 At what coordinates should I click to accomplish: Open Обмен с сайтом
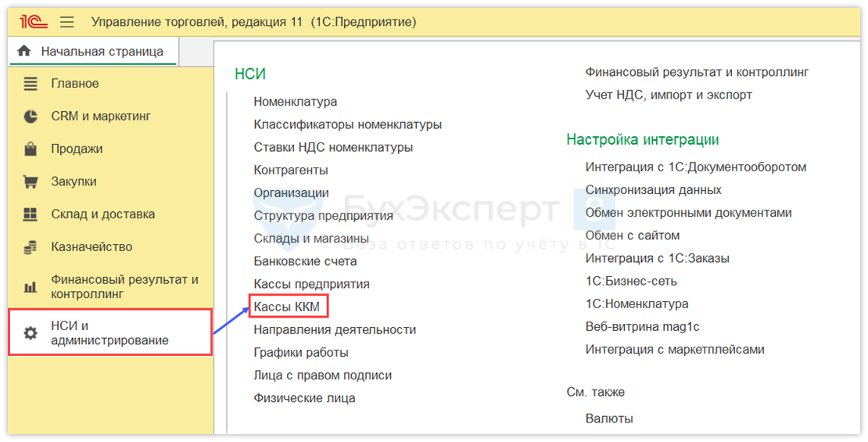tap(632, 235)
